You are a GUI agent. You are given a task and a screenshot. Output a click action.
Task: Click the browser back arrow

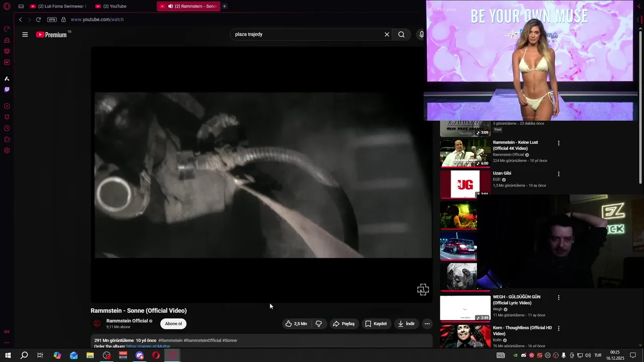coord(21,20)
